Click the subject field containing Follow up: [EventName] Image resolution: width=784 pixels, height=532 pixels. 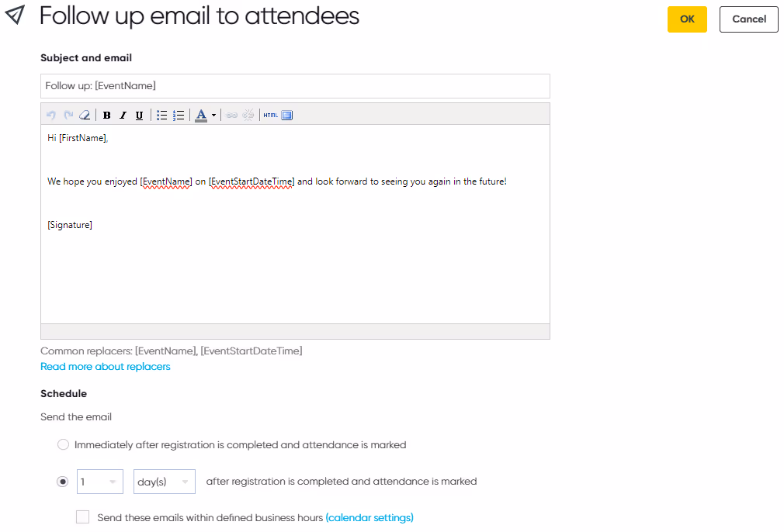point(295,85)
